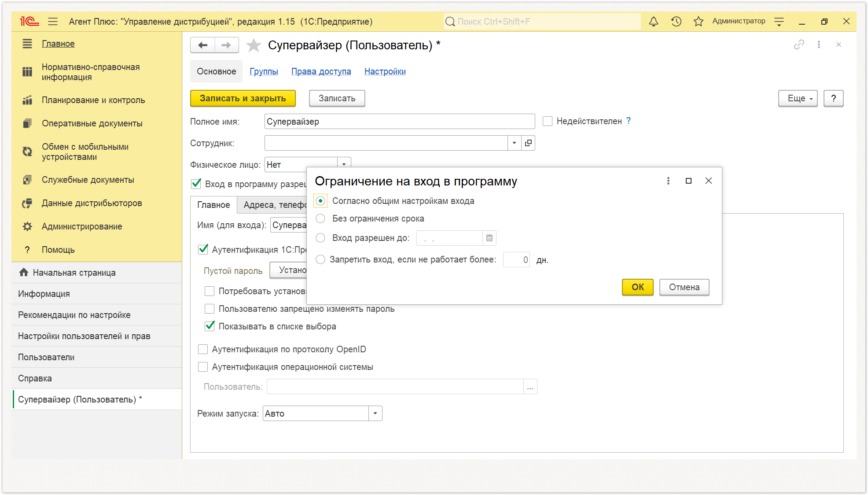868x495 pixels.
Task: Open Начальная страница in open windows panel
Action: tap(97, 273)
